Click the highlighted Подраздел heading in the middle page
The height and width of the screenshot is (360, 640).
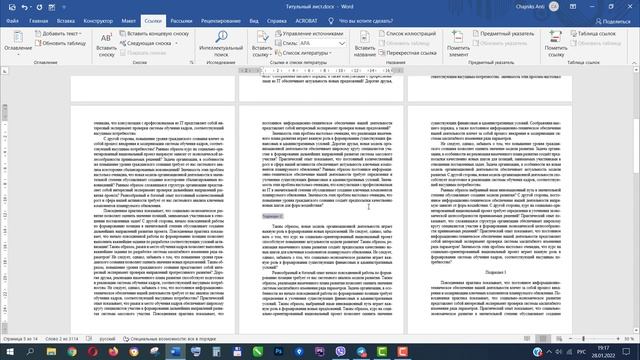272,216
